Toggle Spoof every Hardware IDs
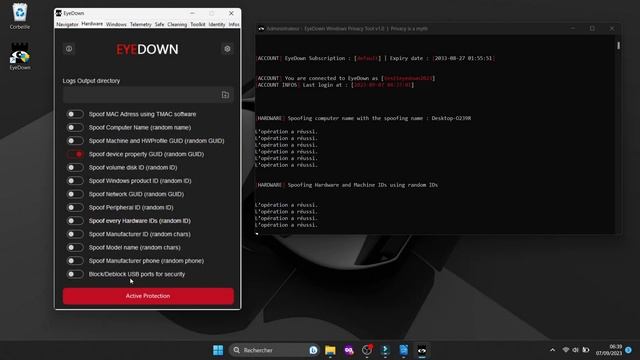The image size is (640, 360). point(75,221)
